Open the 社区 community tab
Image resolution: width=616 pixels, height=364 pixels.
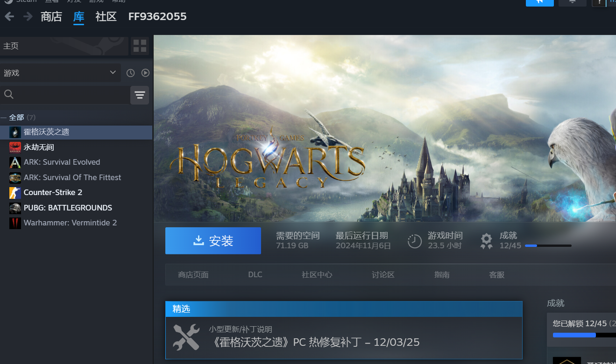[106, 17]
